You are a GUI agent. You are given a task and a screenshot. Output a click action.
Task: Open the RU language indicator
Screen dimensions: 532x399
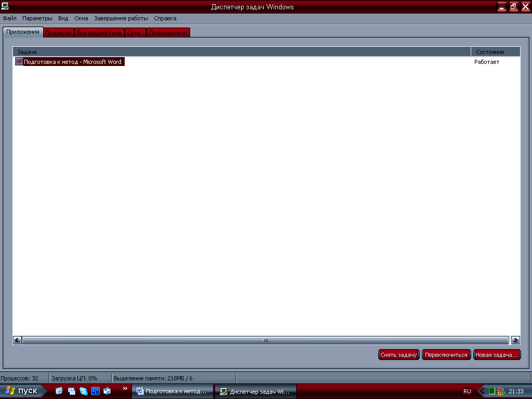click(467, 391)
